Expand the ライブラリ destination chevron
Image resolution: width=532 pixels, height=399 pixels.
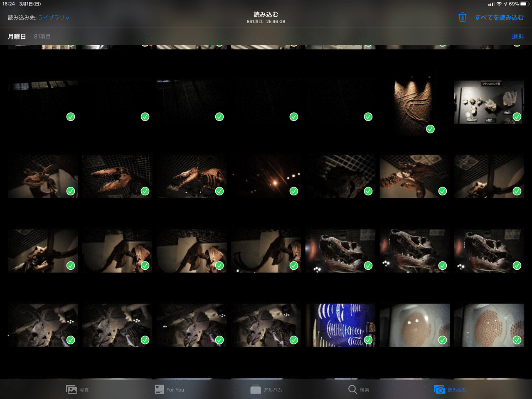pos(66,18)
